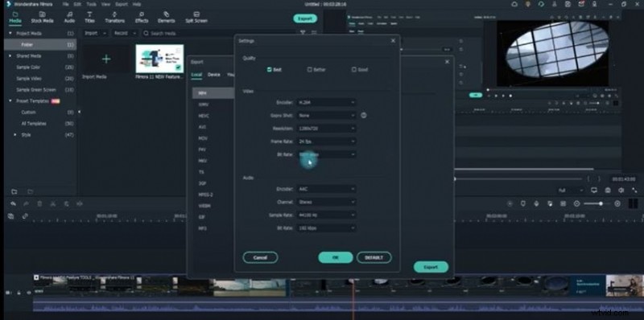Screen dimensions: 644x320
Task: Open the audio Encoder AAC dropdown
Action: (326, 189)
